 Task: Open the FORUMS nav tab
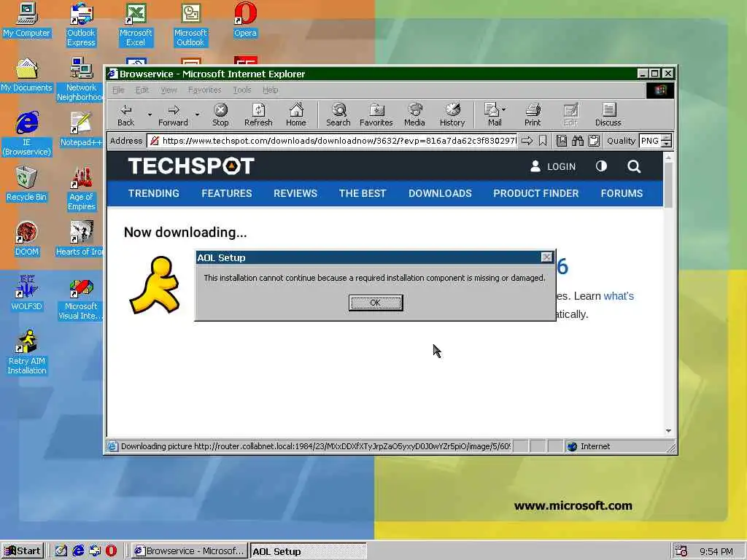click(x=622, y=193)
